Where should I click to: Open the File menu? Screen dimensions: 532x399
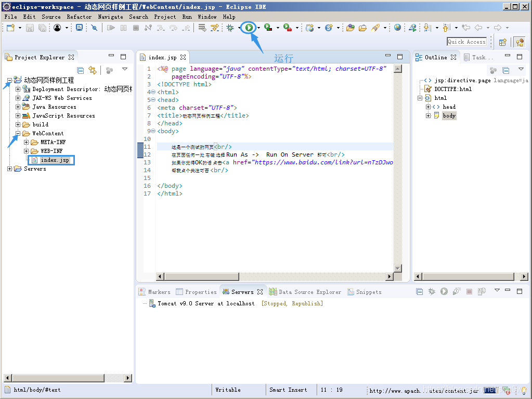click(10, 17)
